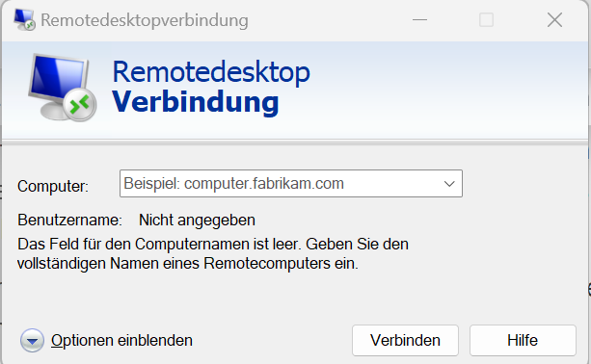Click the bold Verbindung heading text

pyautogui.click(x=196, y=102)
